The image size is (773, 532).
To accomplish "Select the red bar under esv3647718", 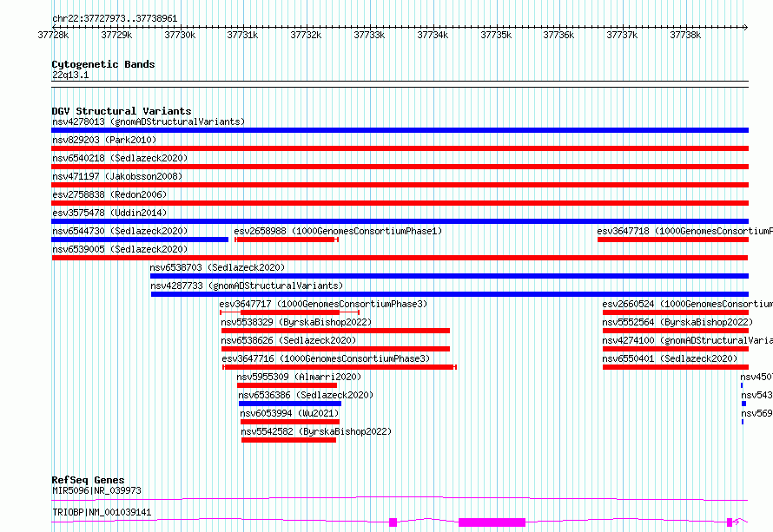I will pos(673,240).
